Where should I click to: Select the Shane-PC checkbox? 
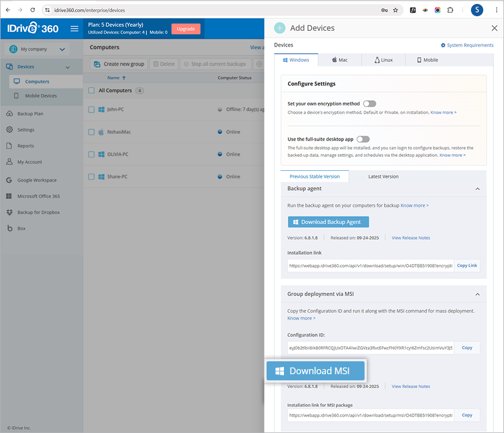(x=91, y=176)
